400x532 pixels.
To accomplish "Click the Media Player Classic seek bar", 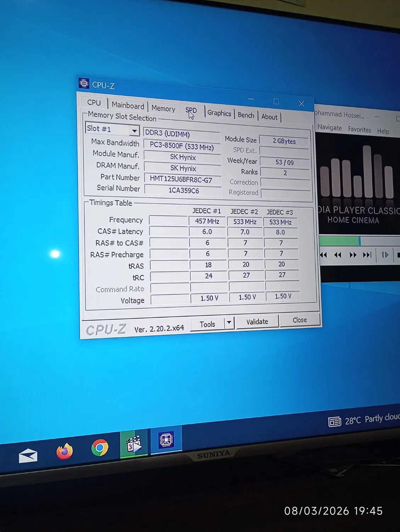I will click(x=359, y=241).
